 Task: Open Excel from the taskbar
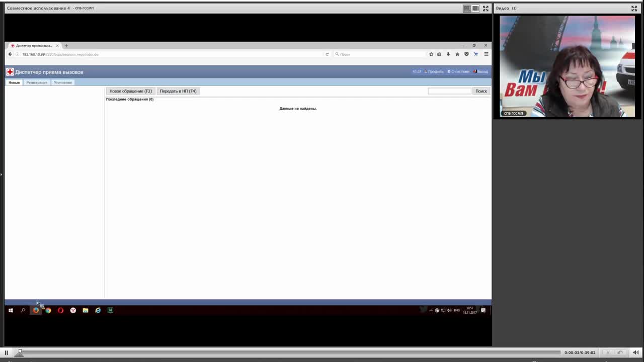(x=110, y=310)
